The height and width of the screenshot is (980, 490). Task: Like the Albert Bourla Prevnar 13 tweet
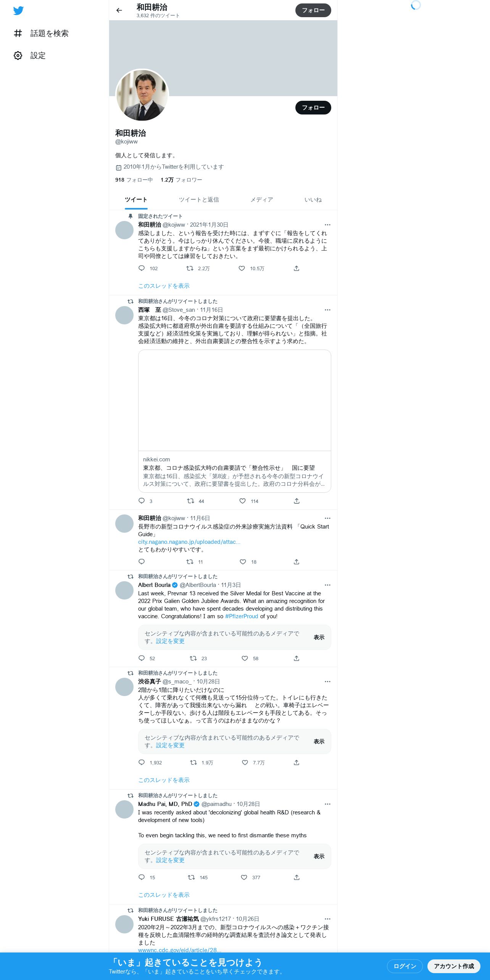point(245,658)
